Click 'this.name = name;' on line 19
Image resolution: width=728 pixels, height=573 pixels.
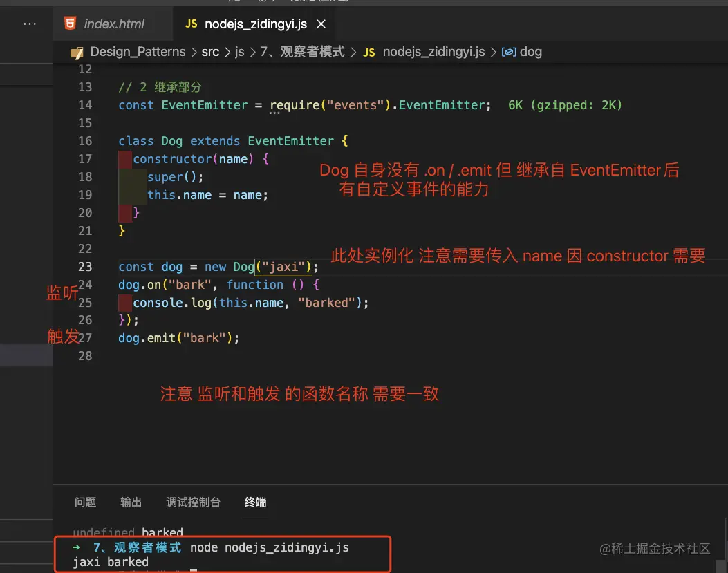[207, 195]
